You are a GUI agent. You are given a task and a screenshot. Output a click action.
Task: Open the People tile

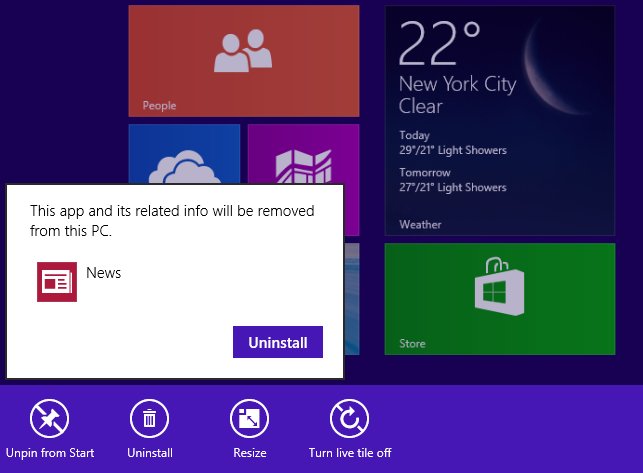click(x=244, y=61)
